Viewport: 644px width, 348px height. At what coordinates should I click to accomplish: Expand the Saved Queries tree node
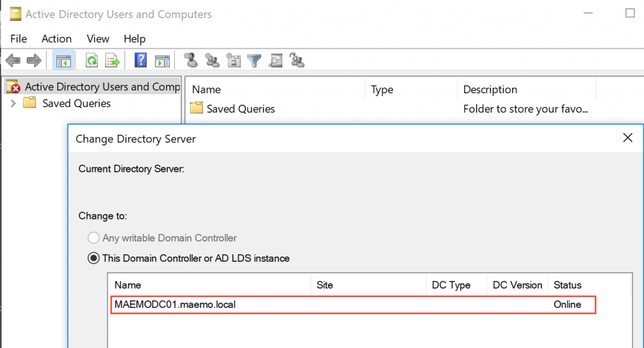pyautogui.click(x=14, y=103)
